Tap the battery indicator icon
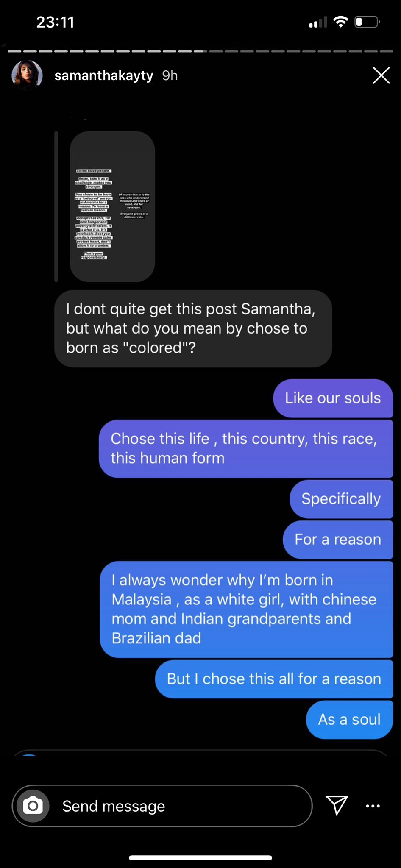Screen dimensions: 401x868 367,22
